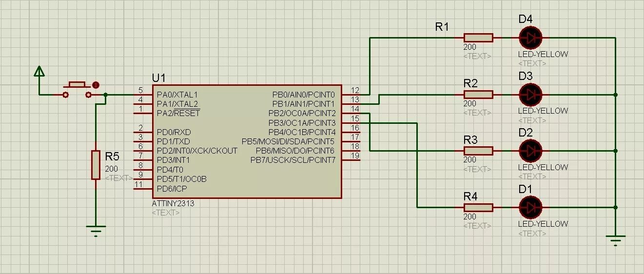
Task: Click pin number 15 on U1
Action: 355,118
